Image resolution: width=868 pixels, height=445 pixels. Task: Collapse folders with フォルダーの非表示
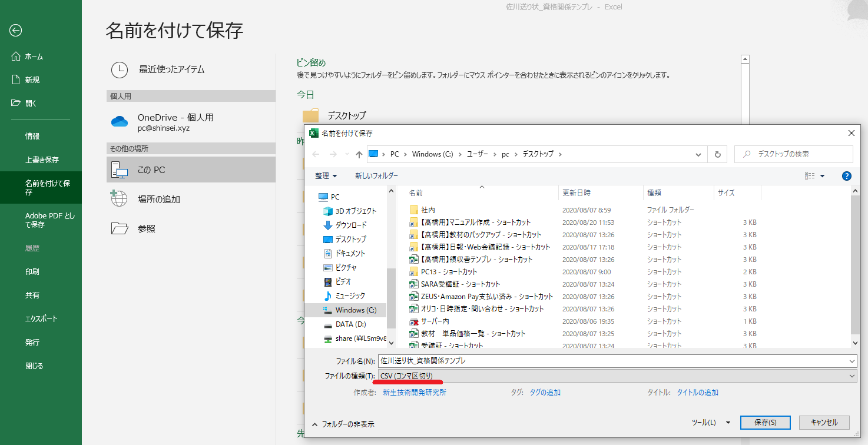pos(343,424)
